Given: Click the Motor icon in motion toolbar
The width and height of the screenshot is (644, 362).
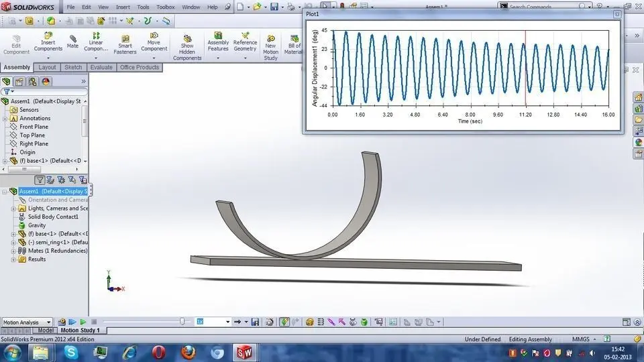Looking at the screenshot, I should pos(310,322).
